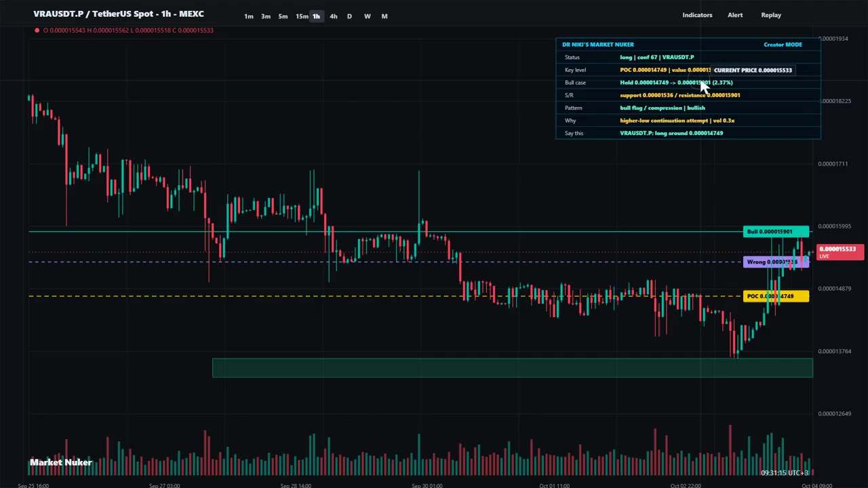
Task: Switch to the daily D timeframe
Action: (x=349, y=16)
